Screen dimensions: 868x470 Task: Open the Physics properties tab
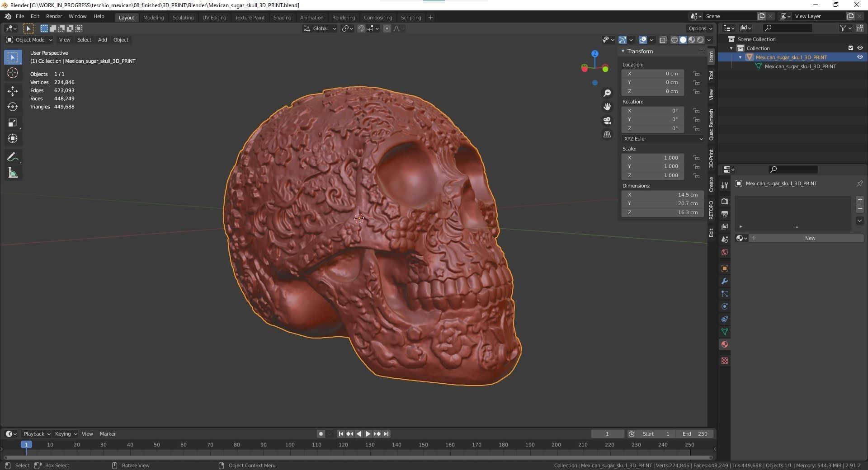725,306
